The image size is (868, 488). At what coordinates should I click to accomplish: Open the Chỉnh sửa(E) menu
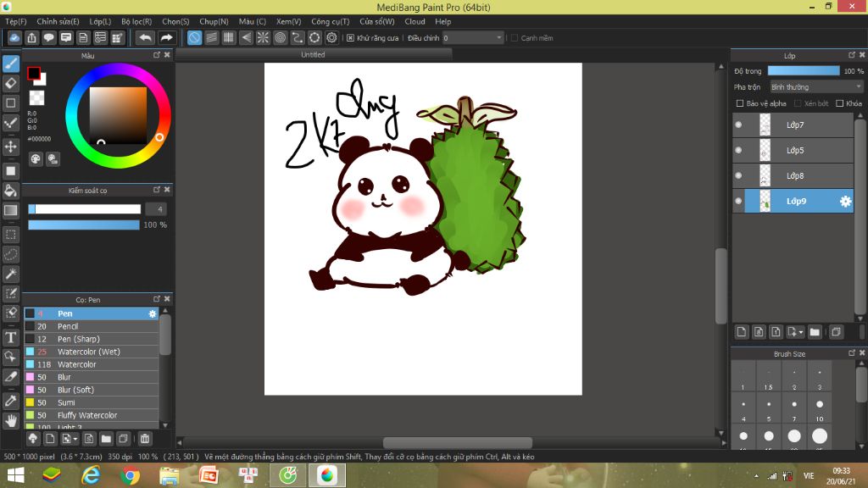click(58, 21)
